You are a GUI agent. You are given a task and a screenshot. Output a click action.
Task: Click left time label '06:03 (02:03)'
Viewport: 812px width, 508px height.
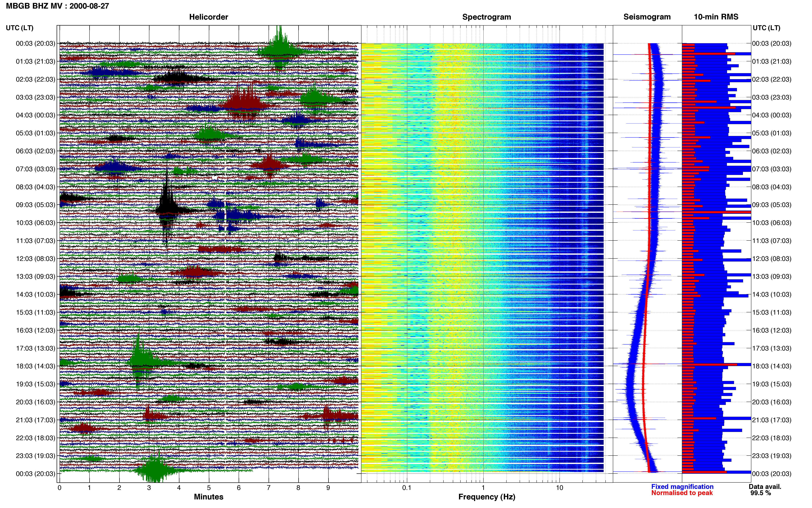(35, 151)
